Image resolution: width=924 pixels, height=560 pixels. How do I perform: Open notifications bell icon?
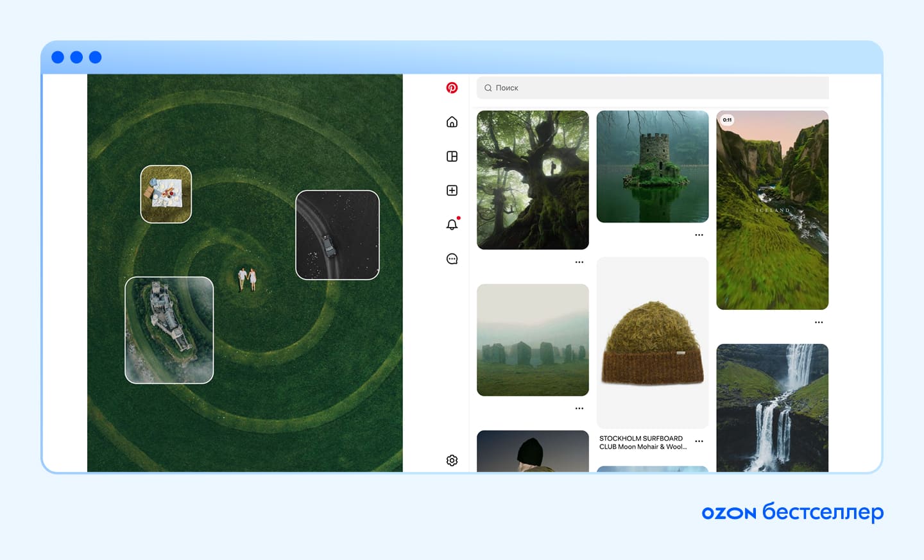point(452,224)
